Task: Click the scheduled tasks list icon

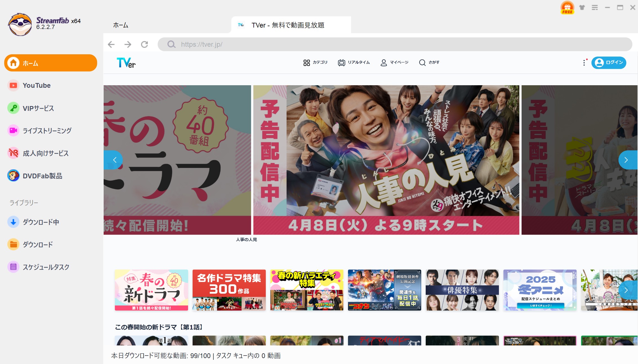Action: point(13,267)
